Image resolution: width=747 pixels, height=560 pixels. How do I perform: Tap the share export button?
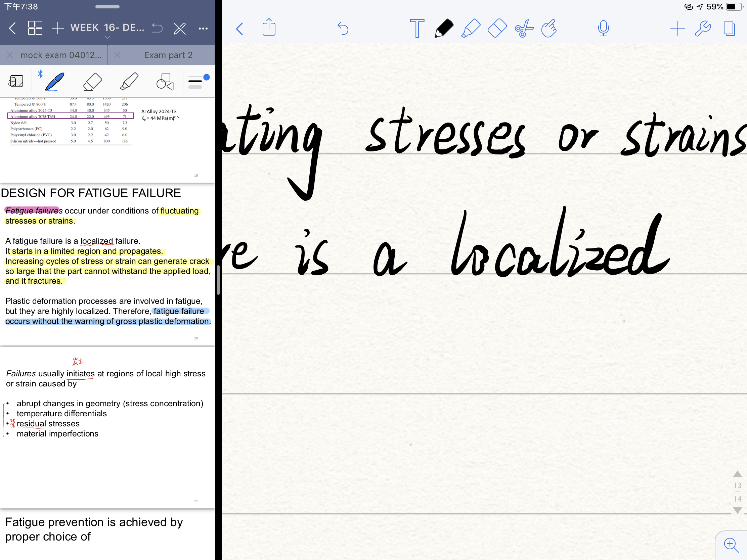[269, 28]
